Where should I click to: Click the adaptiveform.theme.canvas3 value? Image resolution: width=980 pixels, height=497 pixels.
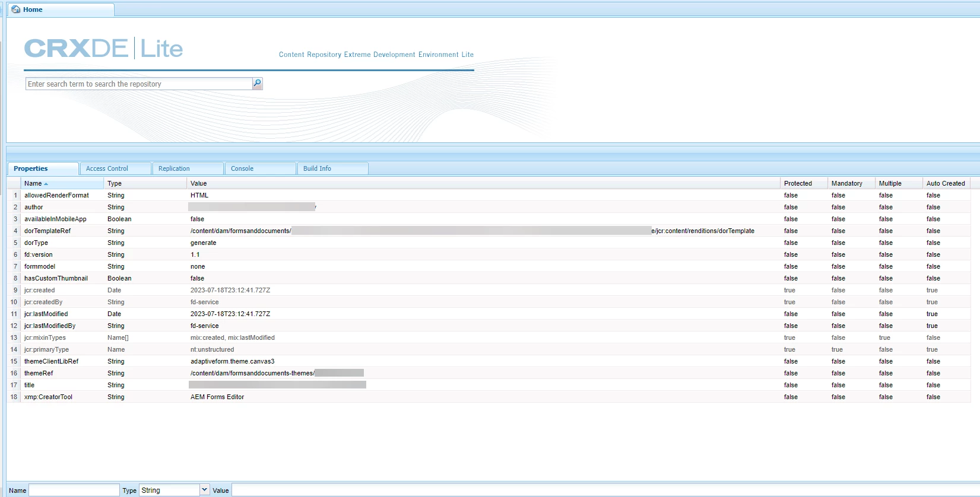(x=232, y=361)
